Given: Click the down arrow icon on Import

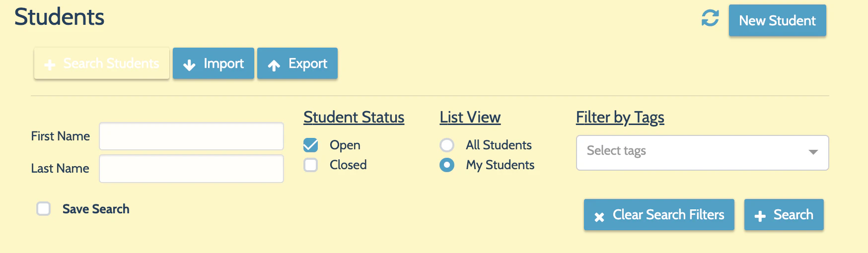Looking at the screenshot, I should [x=189, y=65].
